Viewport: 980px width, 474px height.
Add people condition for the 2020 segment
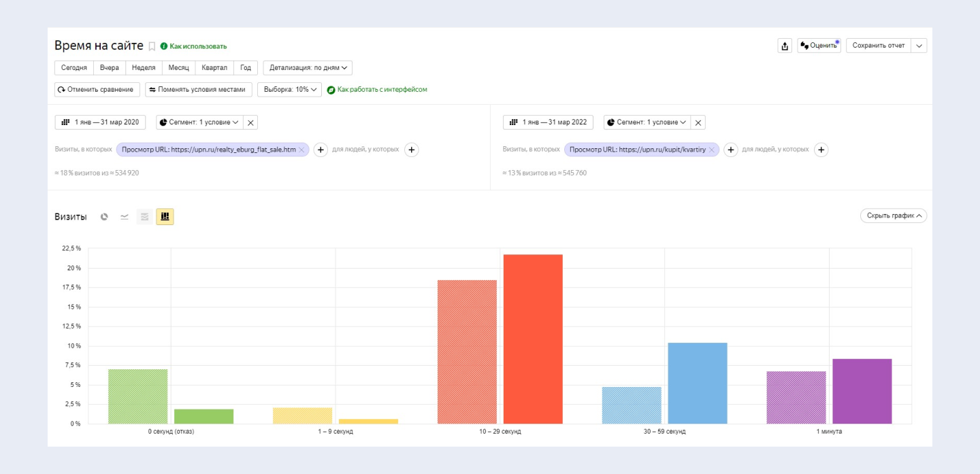point(411,150)
